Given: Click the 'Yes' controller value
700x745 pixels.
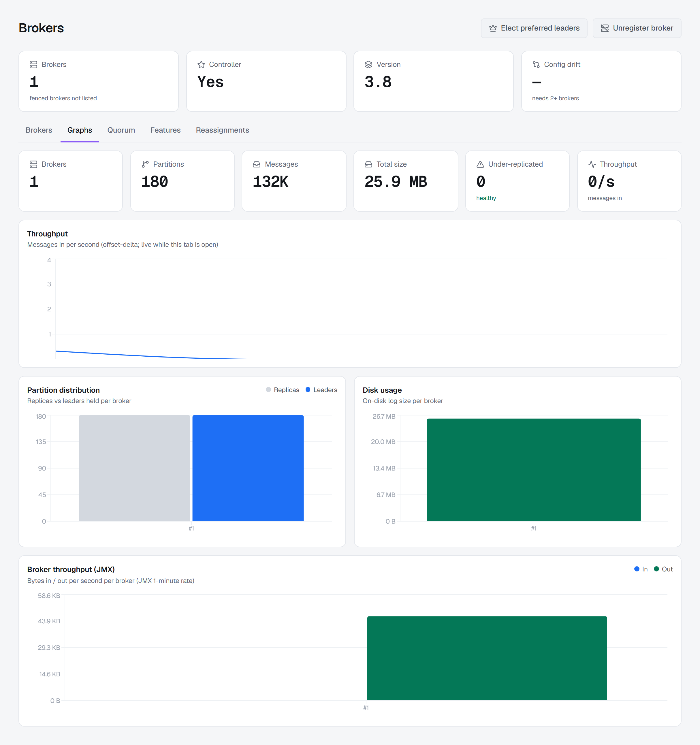Looking at the screenshot, I should 210,82.
